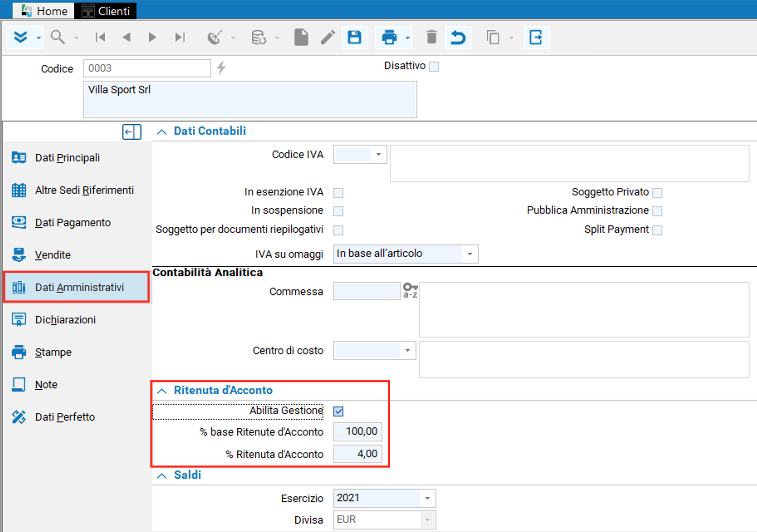The width and height of the screenshot is (757, 532).
Task: Create a new document
Action: pyautogui.click(x=301, y=37)
